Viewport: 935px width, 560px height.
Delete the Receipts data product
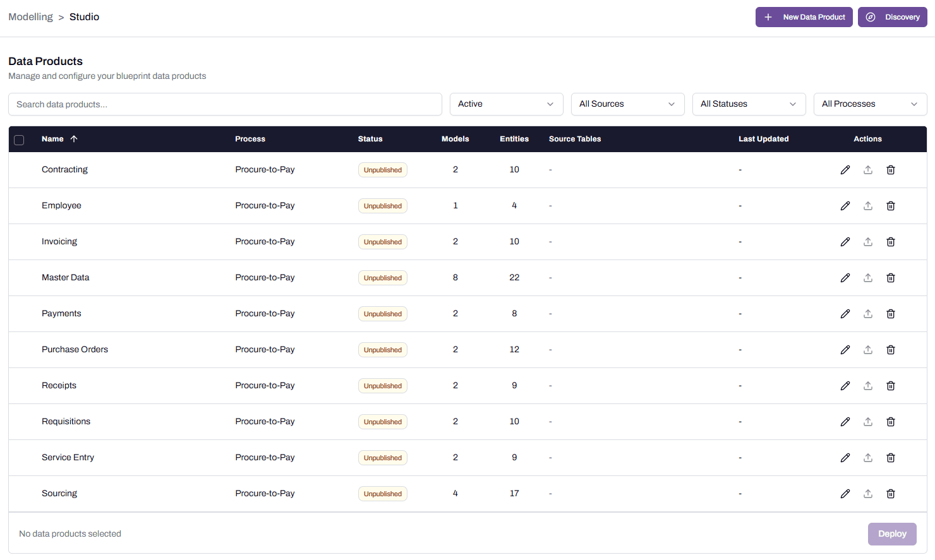[891, 386]
